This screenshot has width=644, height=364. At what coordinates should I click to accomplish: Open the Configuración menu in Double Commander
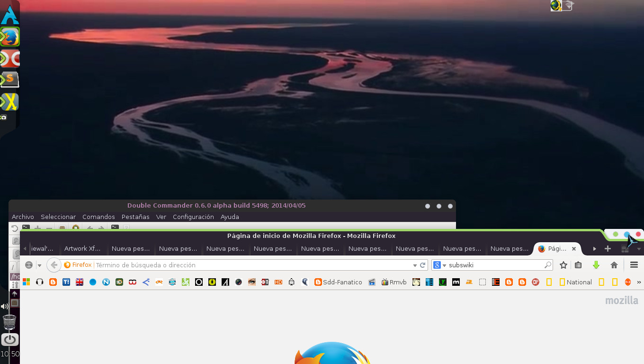point(193,217)
